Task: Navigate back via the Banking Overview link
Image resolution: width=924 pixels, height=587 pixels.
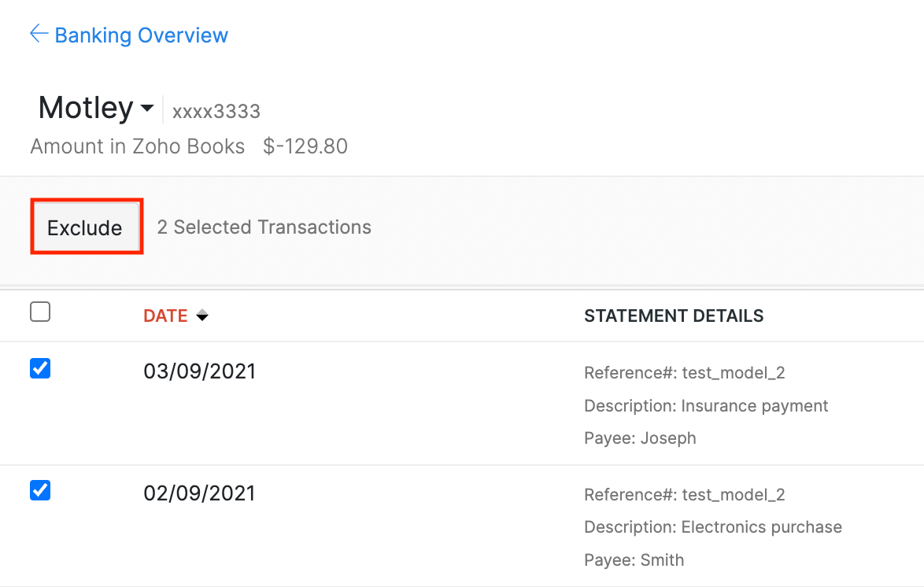Action: click(140, 35)
